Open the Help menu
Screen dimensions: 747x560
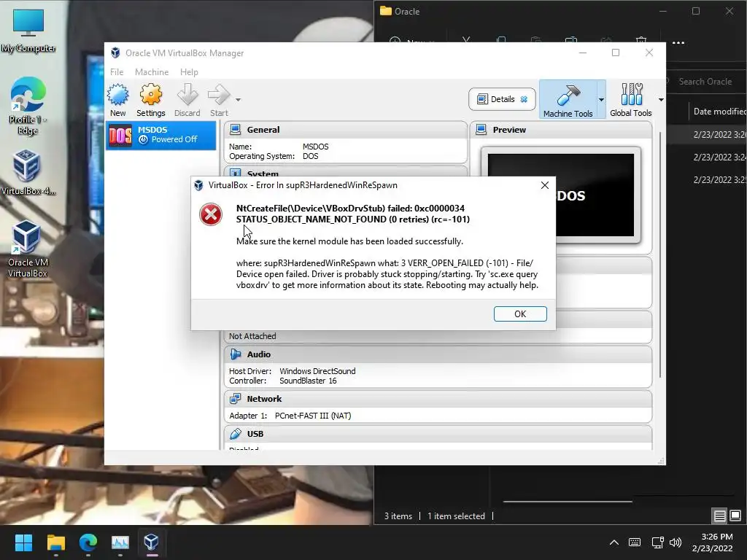click(189, 72)
